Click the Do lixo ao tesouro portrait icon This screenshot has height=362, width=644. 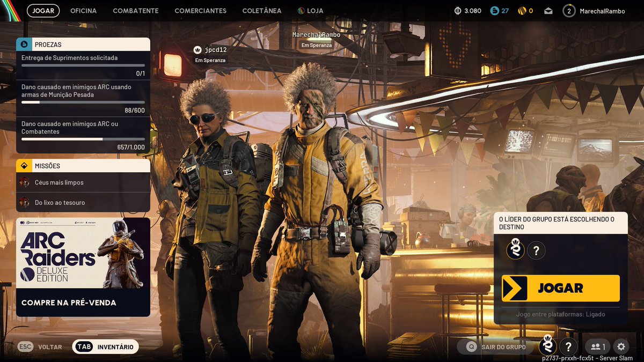coord(24,202)
